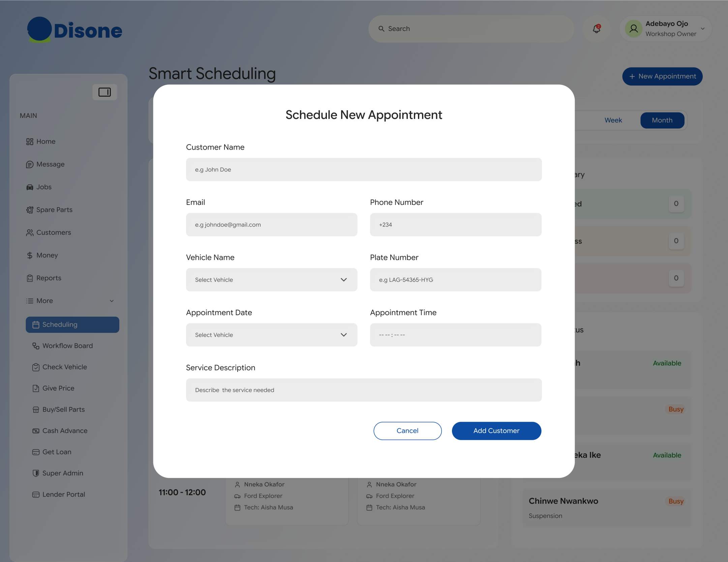The width and height of the screenshot is (728, 562).
Task: Click the More list icon
Action: coord(30,301)
